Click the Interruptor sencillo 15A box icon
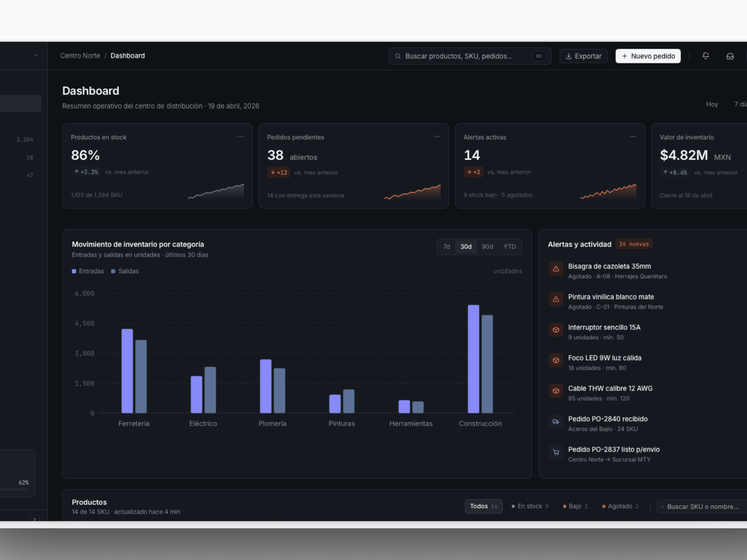This screenshot has height=560, width=747. coord(556,330)
